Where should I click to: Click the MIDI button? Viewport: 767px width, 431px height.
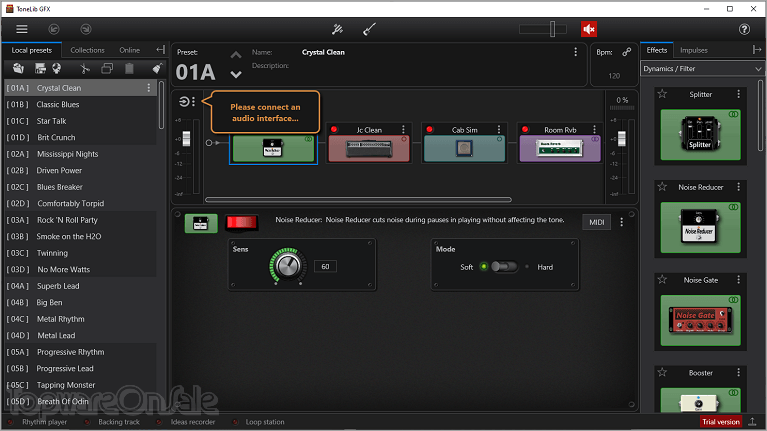click(596, 222)
